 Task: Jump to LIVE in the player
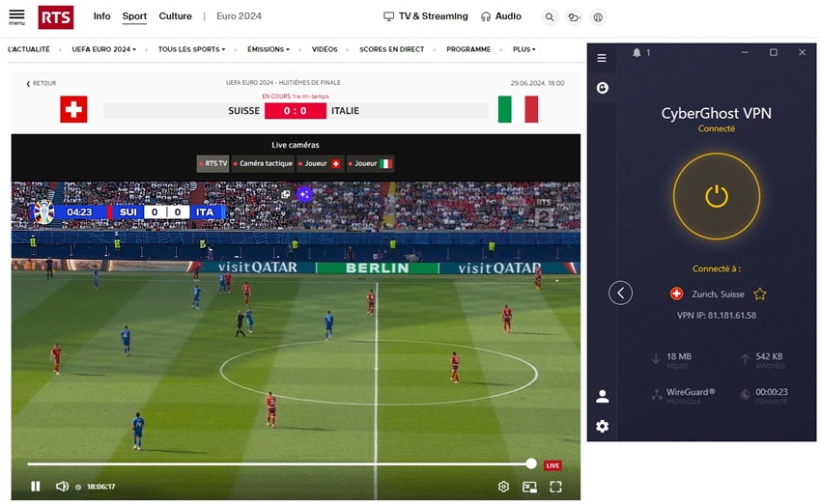point(552,465)
